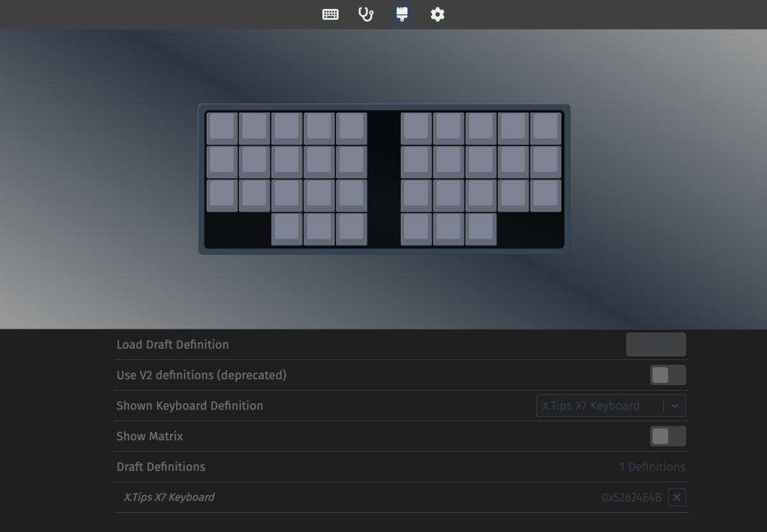
Task: Open the Configure keyboard tab icon
Action: pyautogui.click(x=330, y=14)
